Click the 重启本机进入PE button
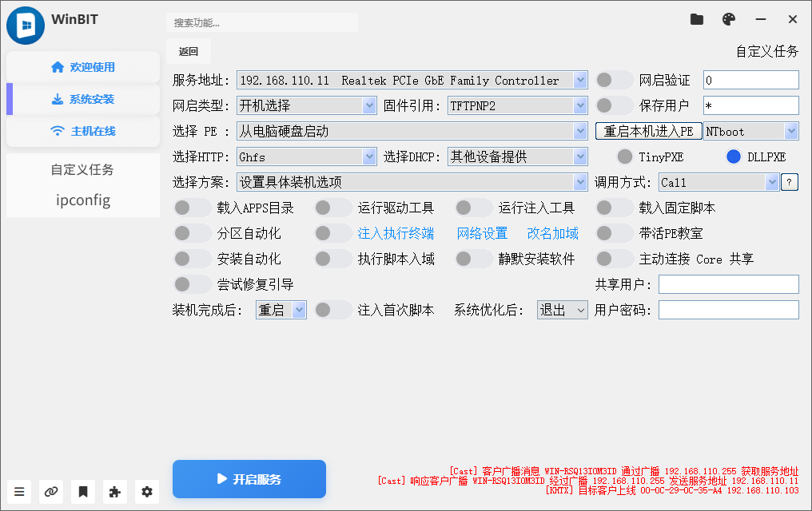812x511 pixels. pyautogui.click(x=648, y=132)
